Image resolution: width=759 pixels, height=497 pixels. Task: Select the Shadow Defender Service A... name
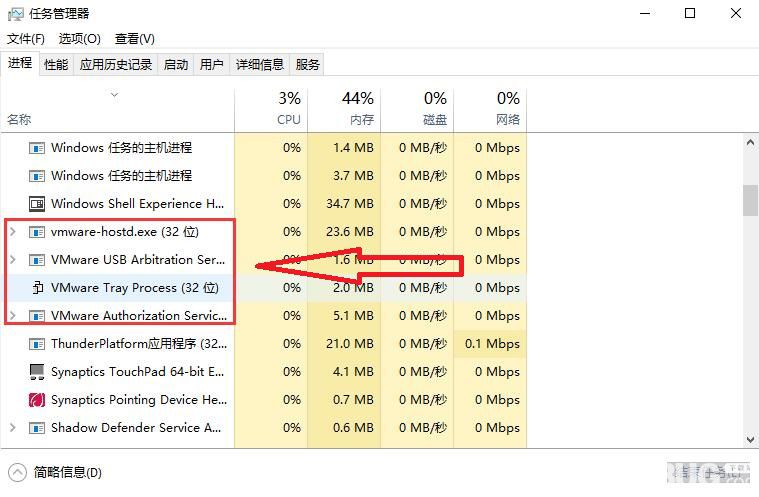(136, 428)
